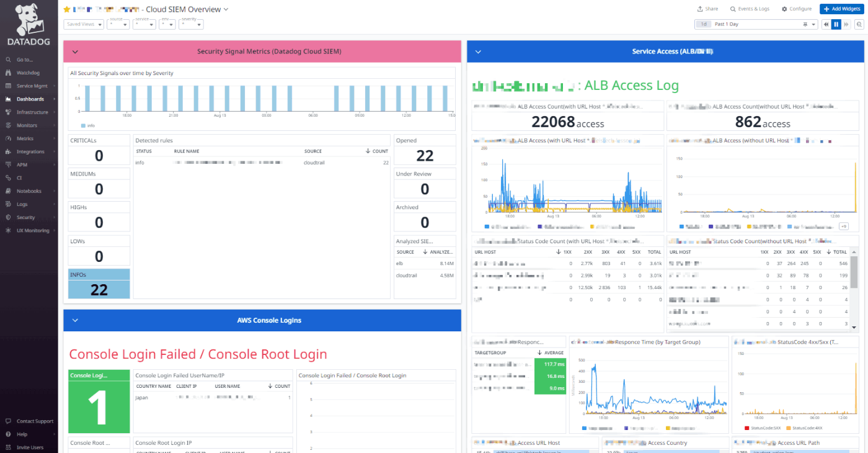The image size is (868, 453).
Task: Open the Configure menu
Action: (x=797, y=9)
